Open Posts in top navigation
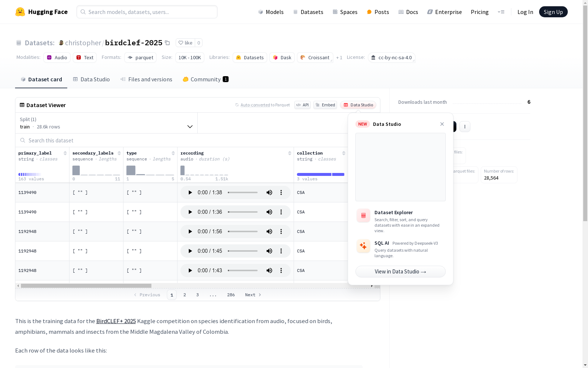Viewport: 588px width, 368px height. [378, 12]
